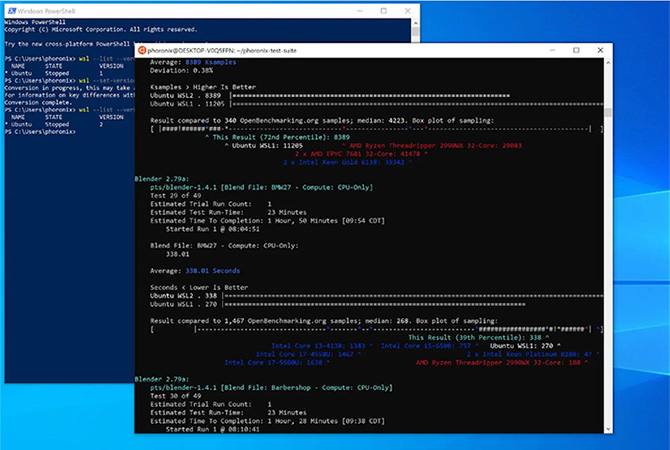Image resolution: width=670 pixels, height=450 pixels.
Task: Click the scroll up arrow in the PowerShell window
Action: tap(415, 23)
